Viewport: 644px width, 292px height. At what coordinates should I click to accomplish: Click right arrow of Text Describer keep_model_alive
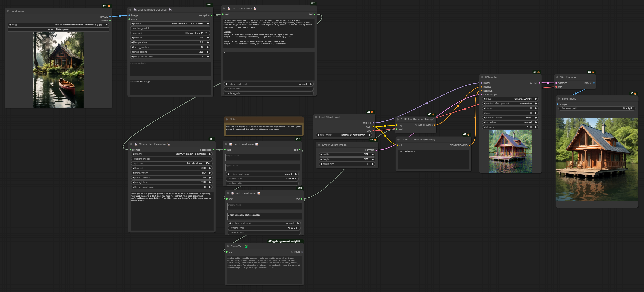coord(210,187)
